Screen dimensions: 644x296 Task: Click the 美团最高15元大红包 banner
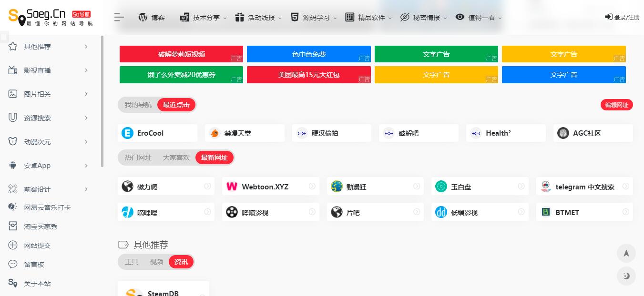coord(309,75)
